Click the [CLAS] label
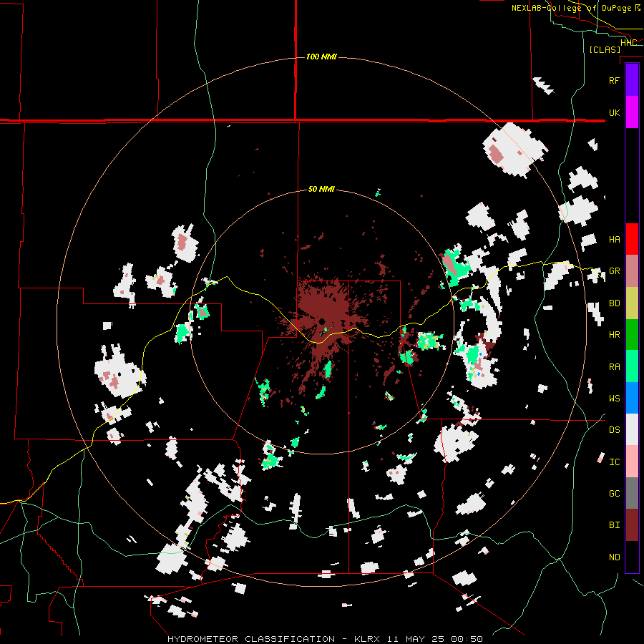This screenshot has height=644, width=644. [x=605, y=49]
